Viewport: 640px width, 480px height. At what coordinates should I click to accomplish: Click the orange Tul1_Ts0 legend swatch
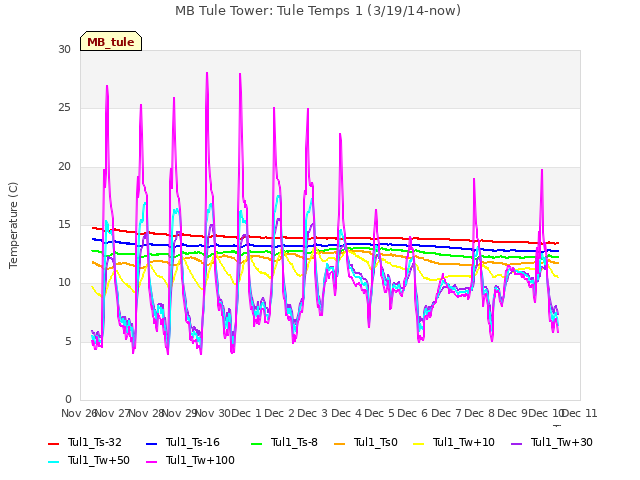click(340, 443)
